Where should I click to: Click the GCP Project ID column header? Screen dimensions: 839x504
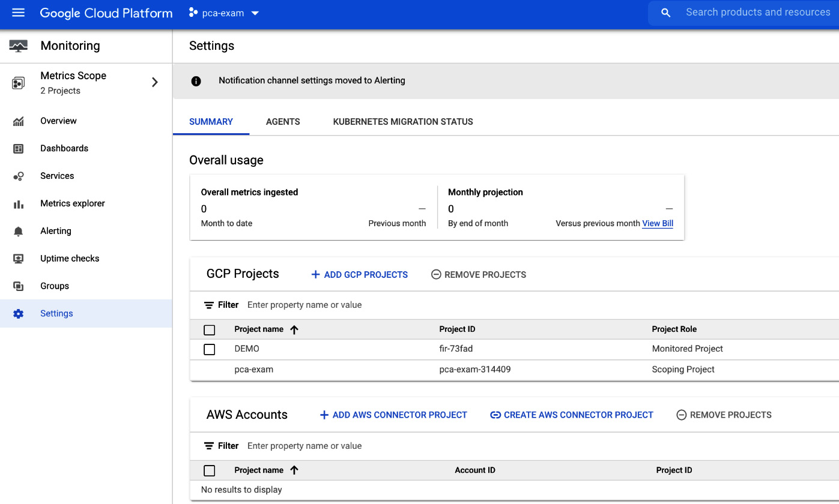click(457, 329)
